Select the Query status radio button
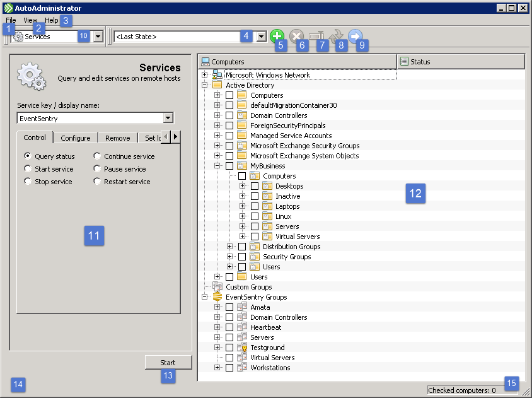Image resolution: width=532 pixels, height=398 pixels. [28, 156]
